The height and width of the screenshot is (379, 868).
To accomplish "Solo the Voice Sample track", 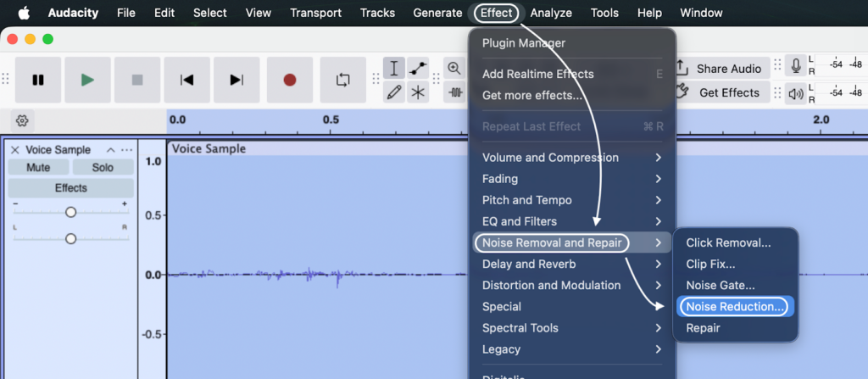I will [x=103, y=168].
